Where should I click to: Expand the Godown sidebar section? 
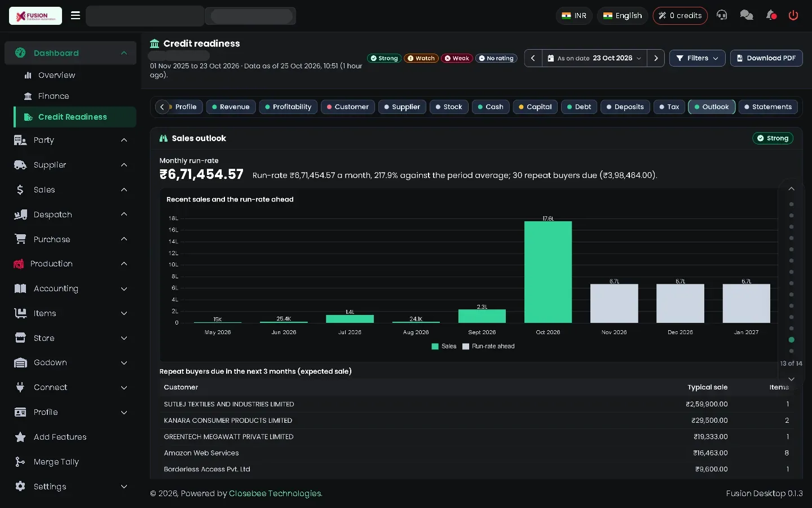tap(70, 362)
